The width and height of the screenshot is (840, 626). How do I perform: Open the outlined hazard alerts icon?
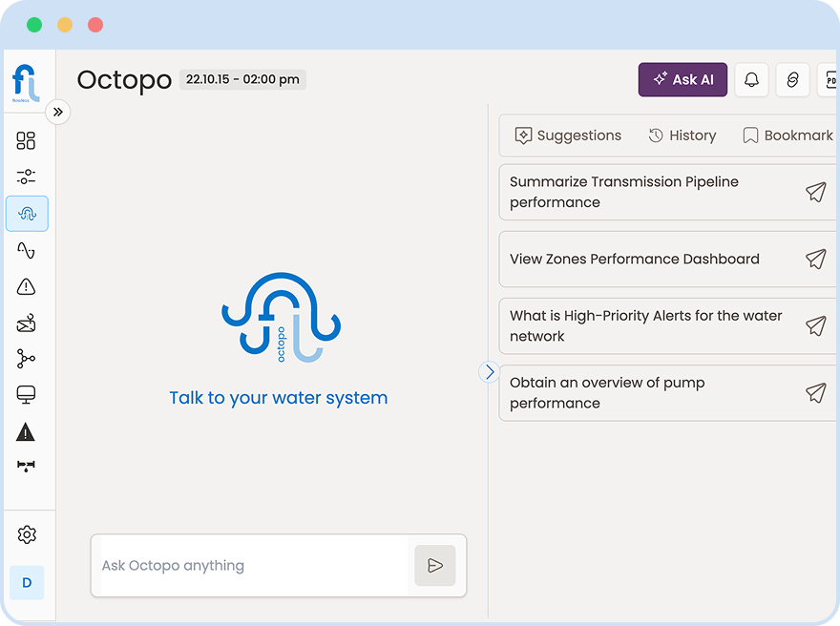pyautogui.click(x=26, y=286)
